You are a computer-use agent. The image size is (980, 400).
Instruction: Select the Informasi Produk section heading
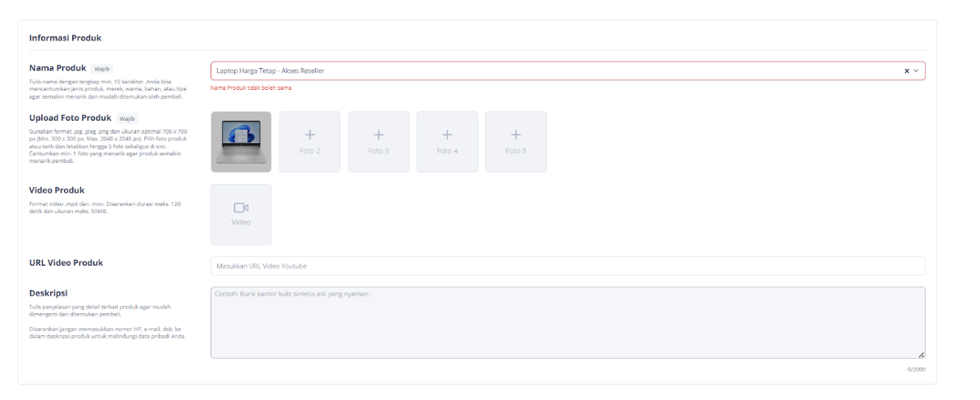[65, 38]
